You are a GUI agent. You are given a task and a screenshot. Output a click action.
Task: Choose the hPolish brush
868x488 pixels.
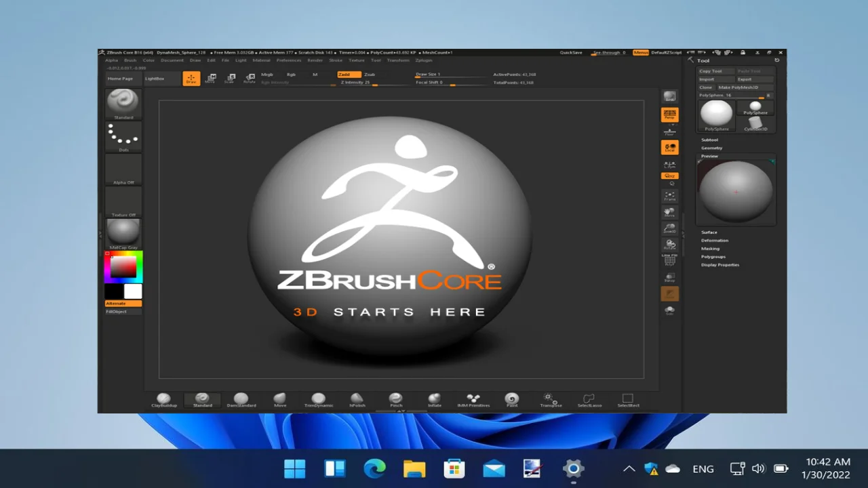click(357, 400)
